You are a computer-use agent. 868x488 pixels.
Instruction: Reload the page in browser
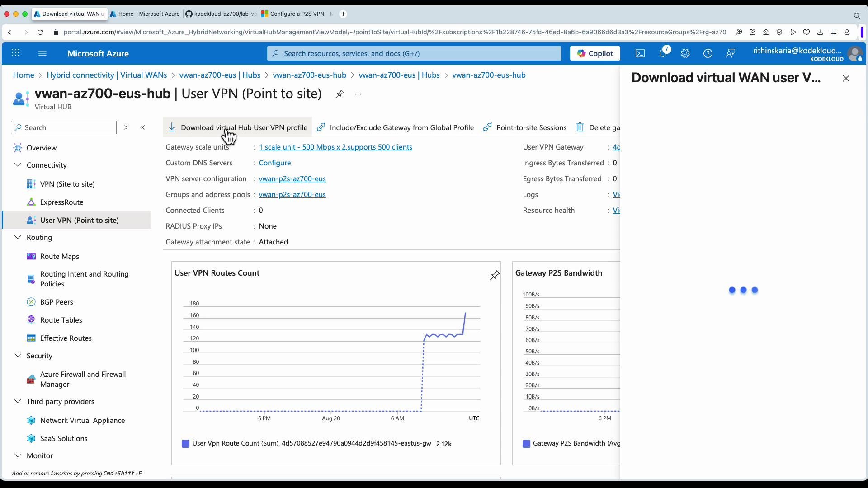(x=40, y=32)
